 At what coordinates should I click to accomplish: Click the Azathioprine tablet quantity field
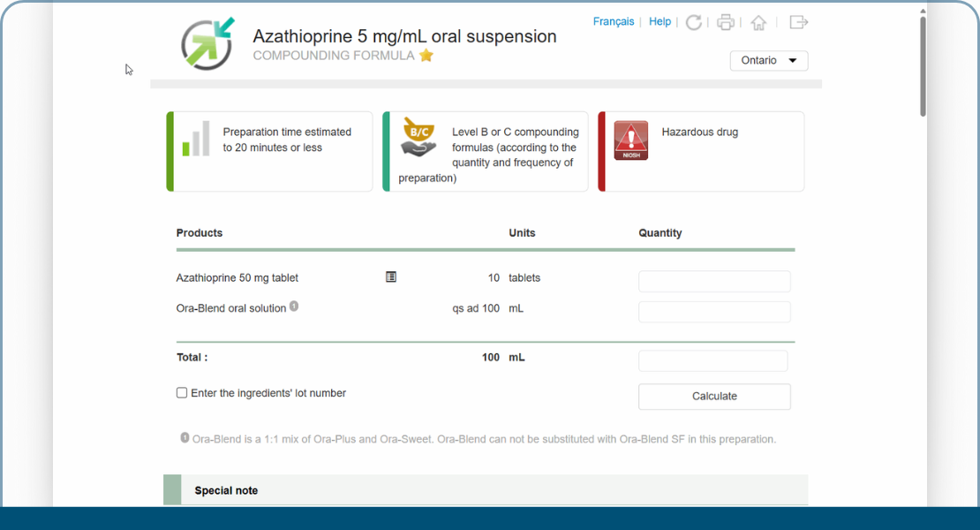(714, 282)
